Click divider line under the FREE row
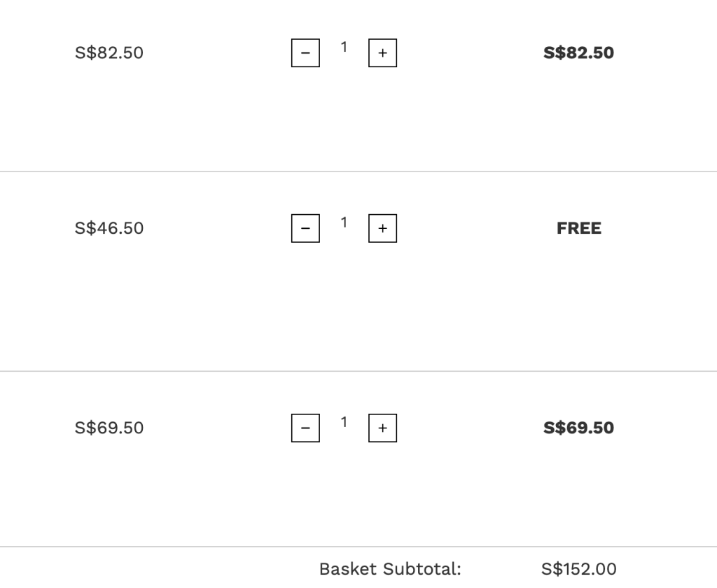Viewport: 717px width, 588px height. point(358,371)
